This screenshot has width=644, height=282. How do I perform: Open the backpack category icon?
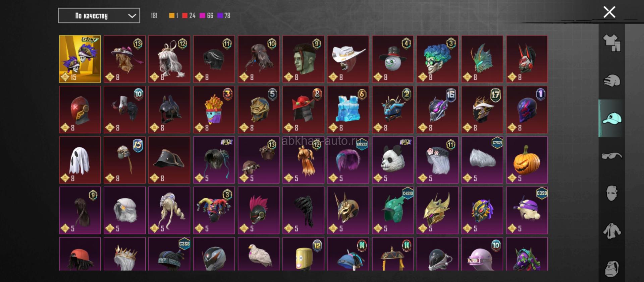612,268
